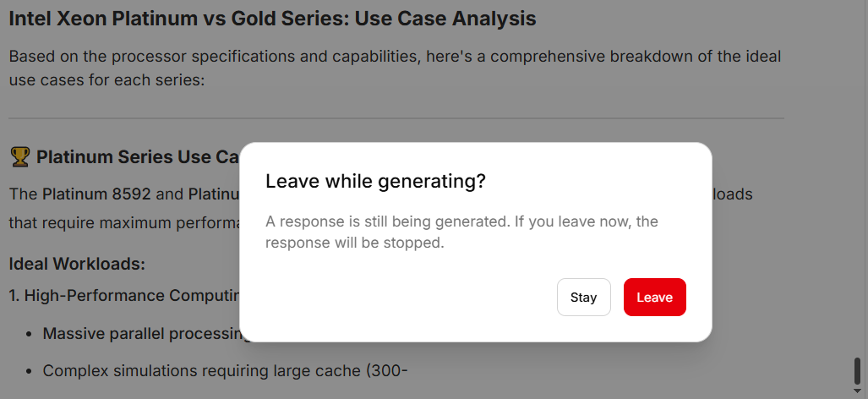Screen dimensions: 868x399
Task: Click the Leave button in the dialog
Action: coord(654,297)
